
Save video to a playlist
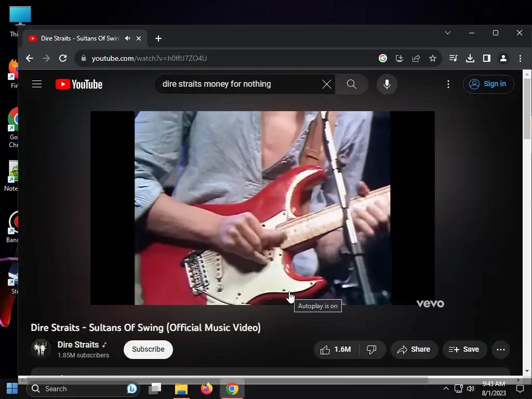tap(464, 350)
